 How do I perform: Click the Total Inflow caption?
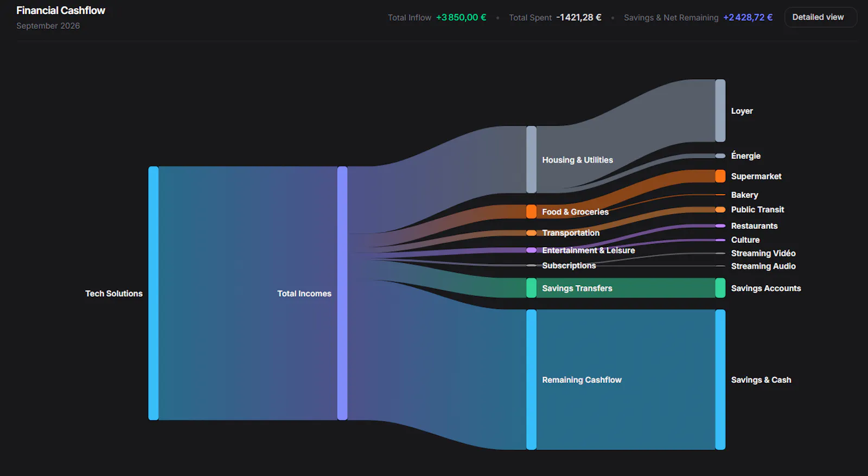coord(410,17)
